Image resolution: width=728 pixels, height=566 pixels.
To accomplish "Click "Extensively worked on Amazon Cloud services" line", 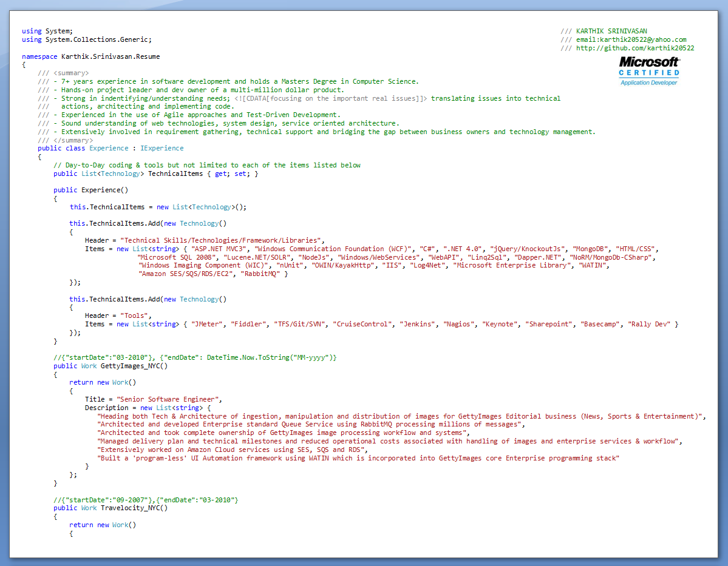I will [232, 450].
